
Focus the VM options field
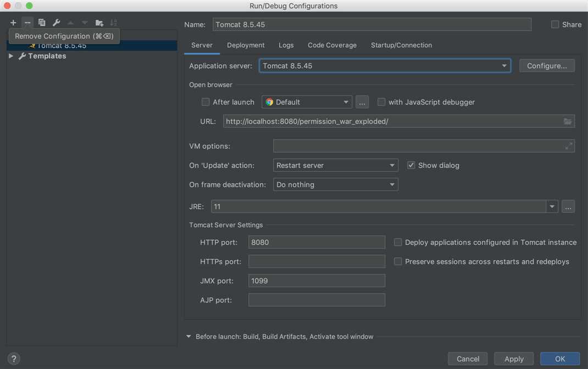pos(424,146)
